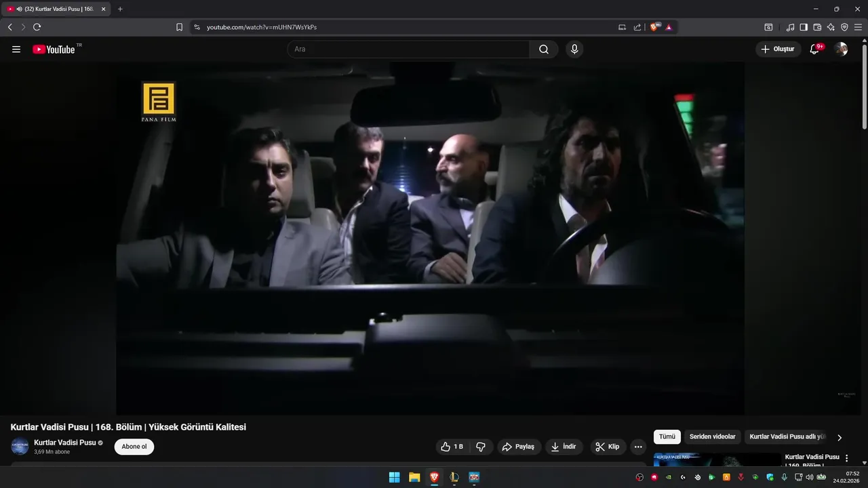Start voice search with microphone icon
The image size is (868, 488).
coord(574,49)
